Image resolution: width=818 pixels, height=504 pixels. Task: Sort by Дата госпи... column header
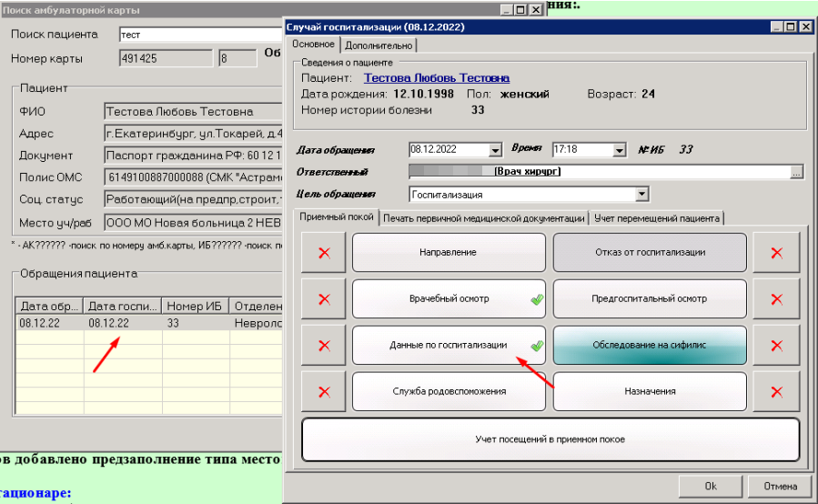point(123,307)
